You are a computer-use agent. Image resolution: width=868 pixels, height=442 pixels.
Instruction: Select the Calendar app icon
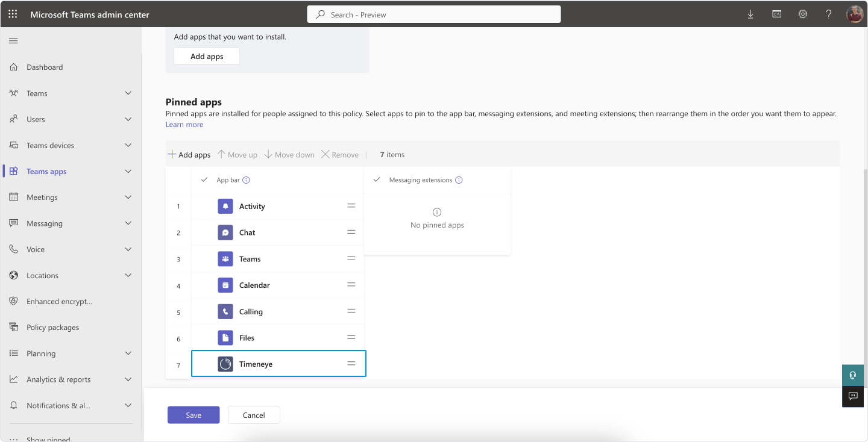[225, 284]
